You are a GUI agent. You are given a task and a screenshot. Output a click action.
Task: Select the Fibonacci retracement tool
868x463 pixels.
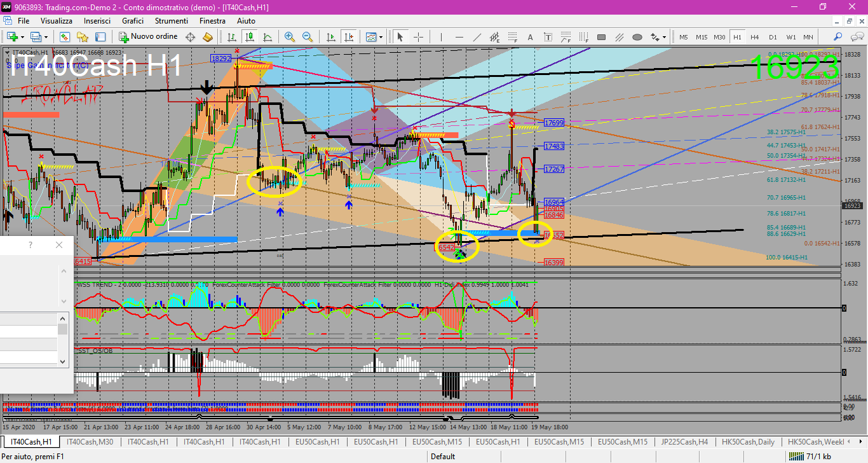(512, 37)
